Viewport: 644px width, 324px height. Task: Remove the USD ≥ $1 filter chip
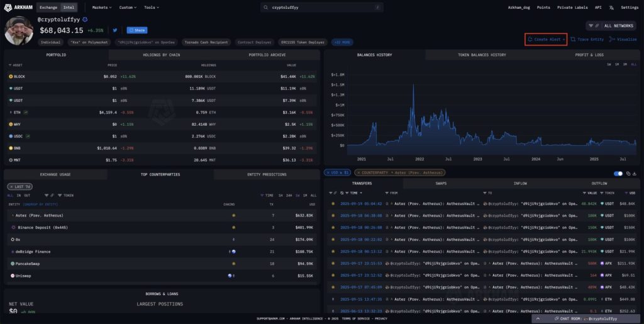coord(327,173)
